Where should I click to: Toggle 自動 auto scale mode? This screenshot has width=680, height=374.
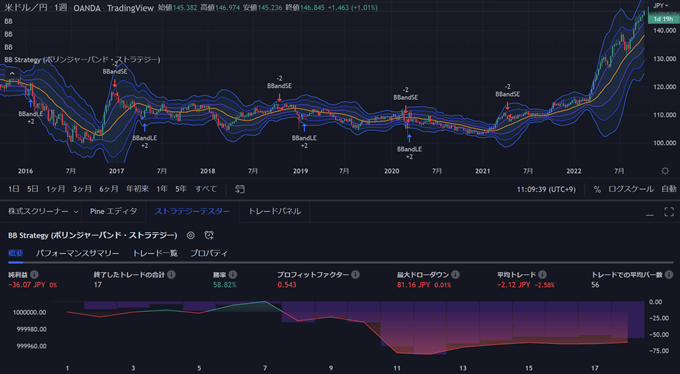(668, 189)
